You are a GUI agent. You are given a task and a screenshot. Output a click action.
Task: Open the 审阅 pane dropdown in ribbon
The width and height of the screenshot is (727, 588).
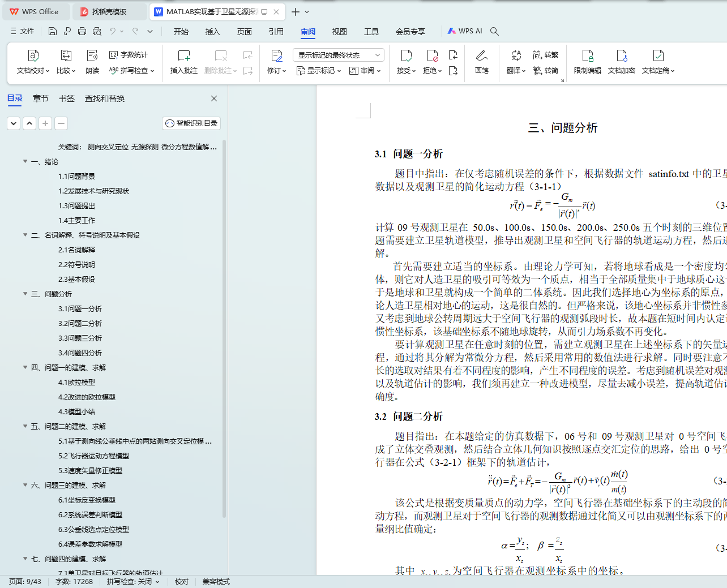coord(365,71)
